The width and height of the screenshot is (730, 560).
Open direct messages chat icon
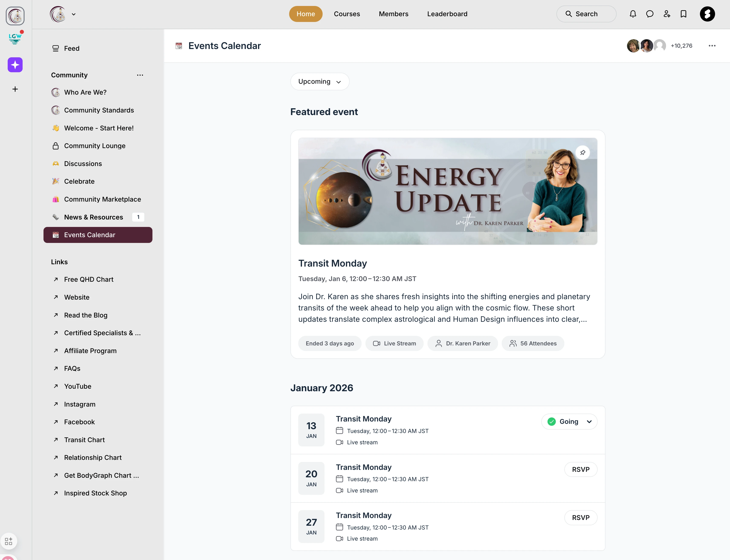[x=650, y=14]
